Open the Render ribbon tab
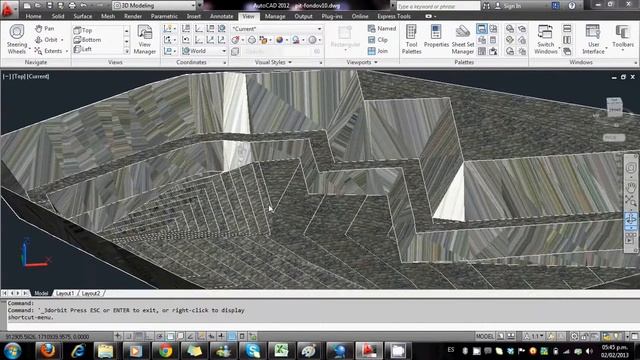640x360 pixels. pyautogui.click(x=133, y=16)
